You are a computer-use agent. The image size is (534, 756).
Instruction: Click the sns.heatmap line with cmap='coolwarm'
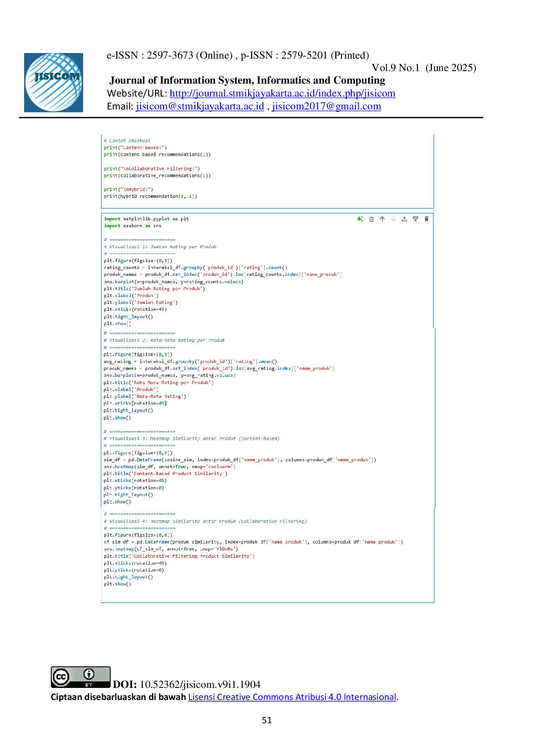coord(169,467)
